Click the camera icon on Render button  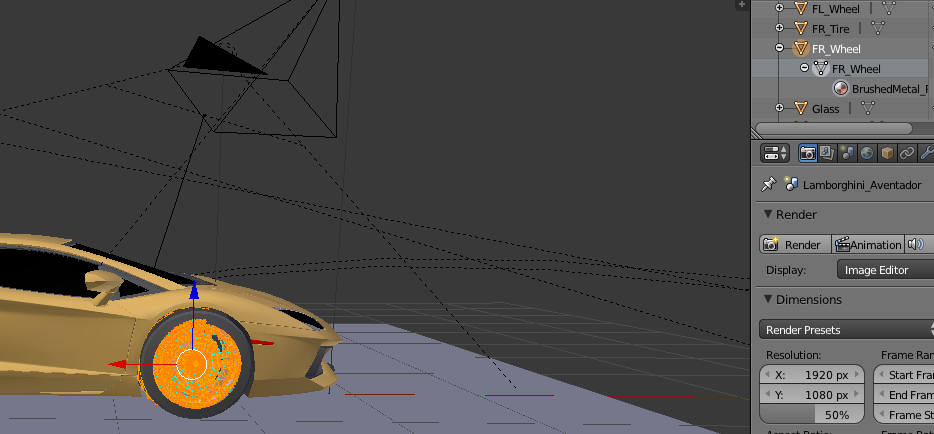pos(771,244)
